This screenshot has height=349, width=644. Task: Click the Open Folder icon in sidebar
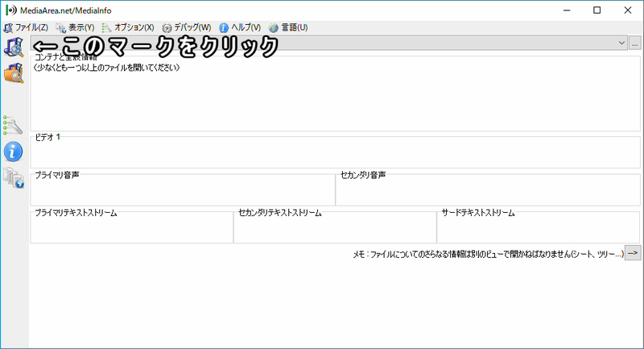[x=14, y=73]
